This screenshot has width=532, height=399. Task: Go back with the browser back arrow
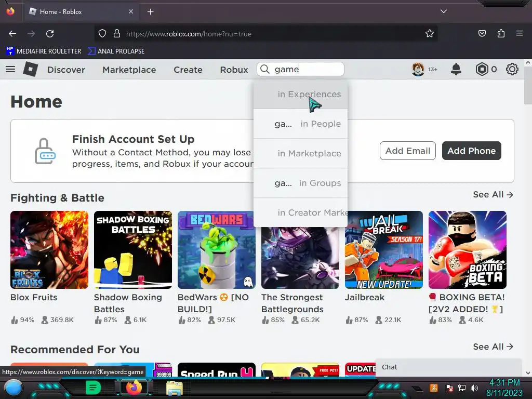(12, 34)
